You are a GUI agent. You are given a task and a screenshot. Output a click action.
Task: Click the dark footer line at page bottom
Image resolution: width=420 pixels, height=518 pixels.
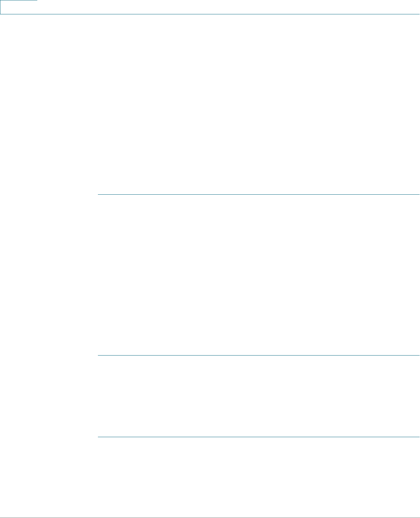(x=210, y=518)
